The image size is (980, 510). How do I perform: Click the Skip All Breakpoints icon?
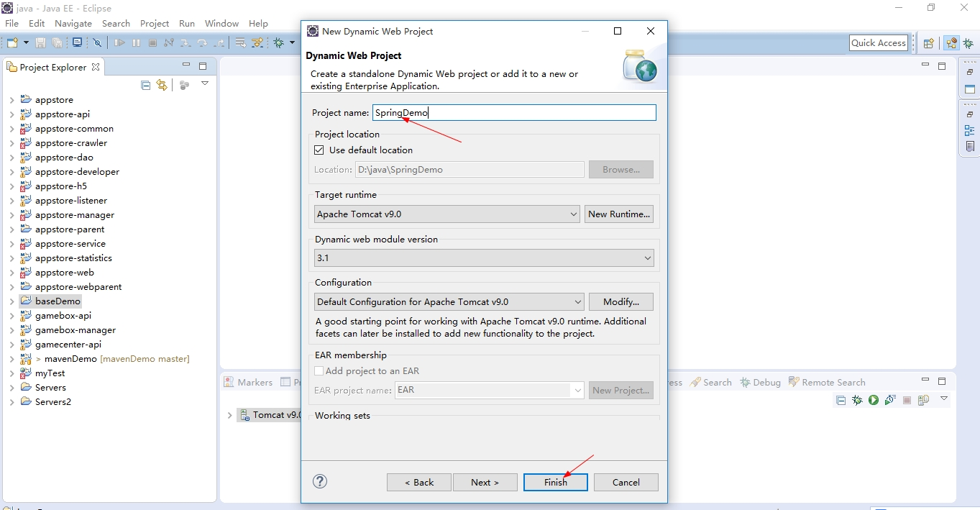(x=97, y=43)
